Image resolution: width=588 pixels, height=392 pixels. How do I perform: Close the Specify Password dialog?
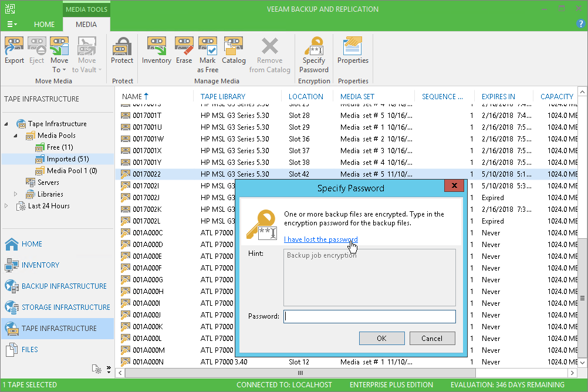pyautogui.click(x=454, y=185)
